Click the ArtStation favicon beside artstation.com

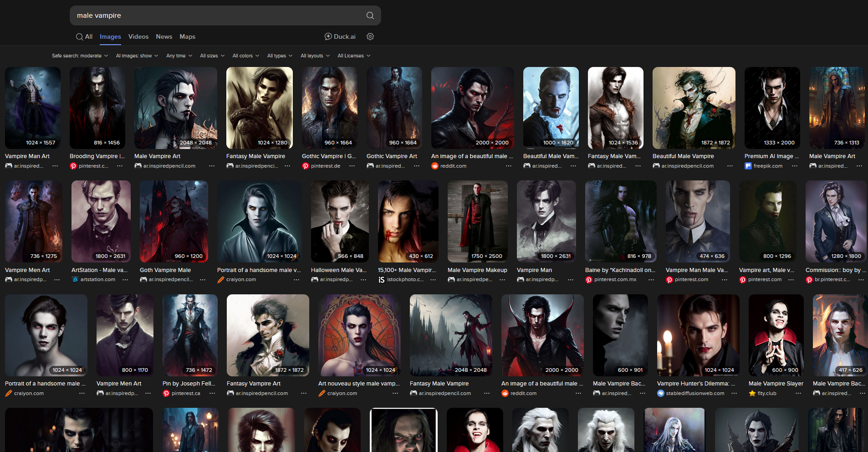pos(75,279)
